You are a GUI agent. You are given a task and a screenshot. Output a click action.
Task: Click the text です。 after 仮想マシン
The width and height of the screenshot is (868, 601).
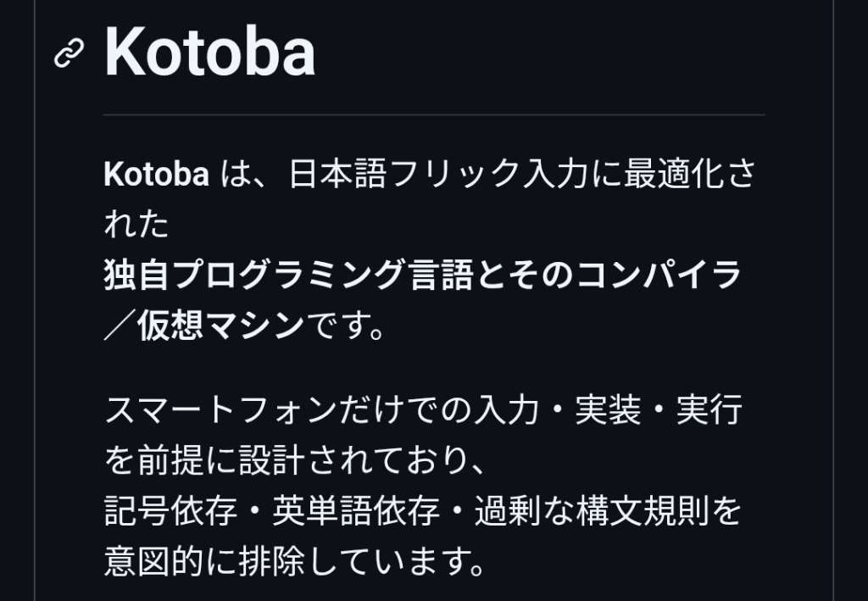coord(344,326)
